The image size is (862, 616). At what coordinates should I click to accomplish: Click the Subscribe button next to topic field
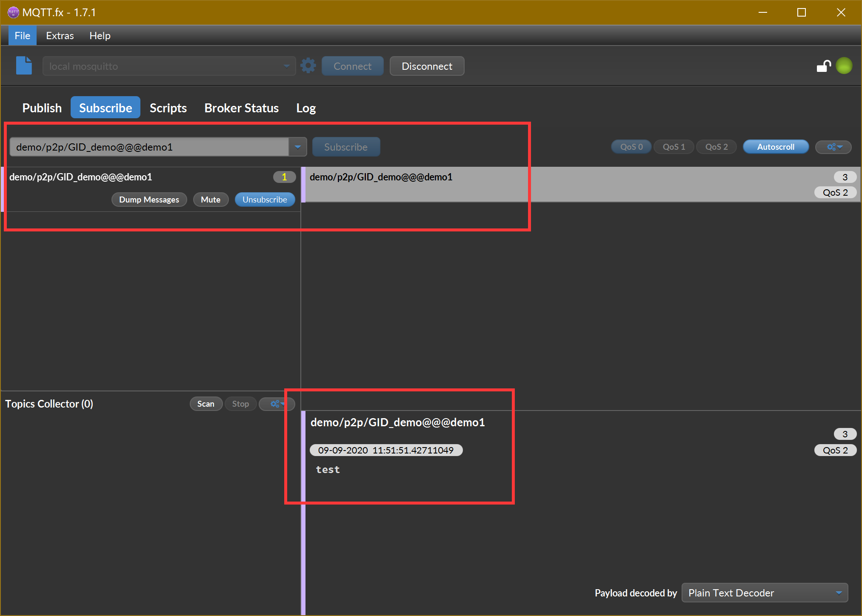(346, 147)
